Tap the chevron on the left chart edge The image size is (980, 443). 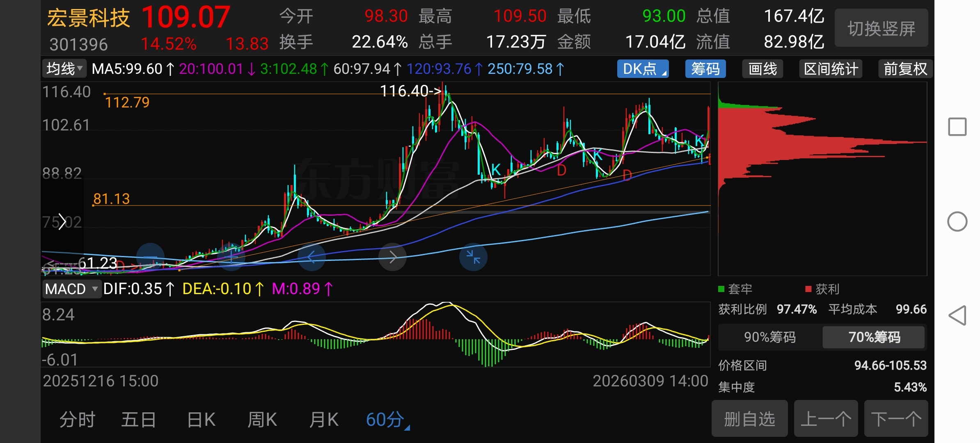pos(62,222)
